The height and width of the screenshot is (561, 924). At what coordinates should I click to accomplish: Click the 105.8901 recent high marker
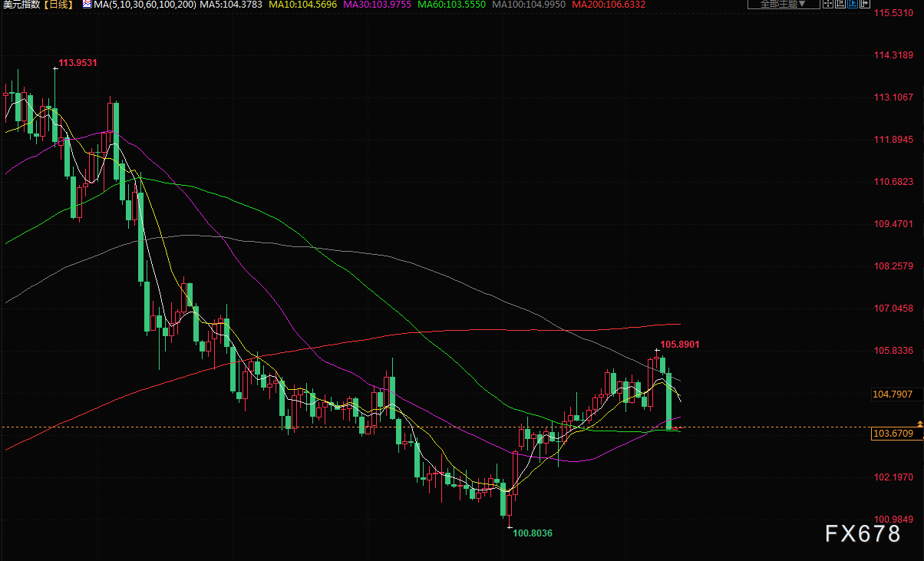click(680, 345)
